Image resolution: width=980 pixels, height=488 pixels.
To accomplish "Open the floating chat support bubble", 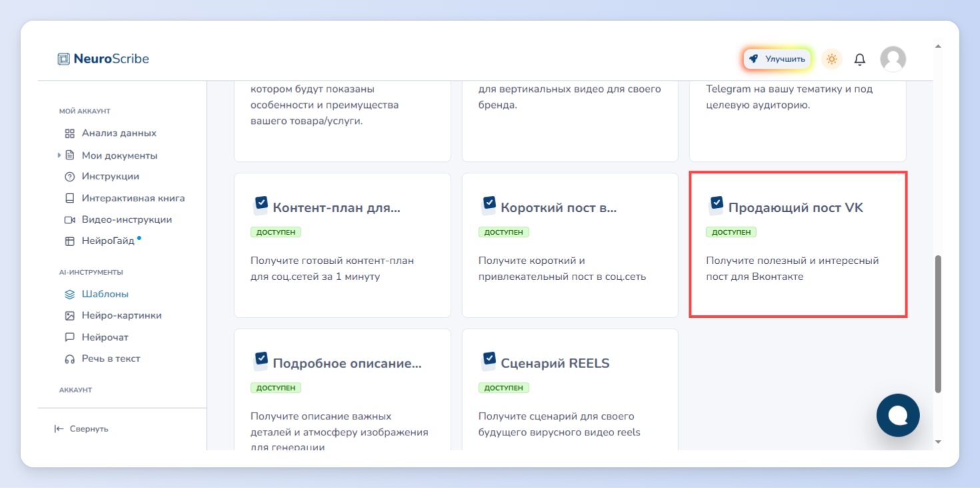I will [x=898, y=415].
